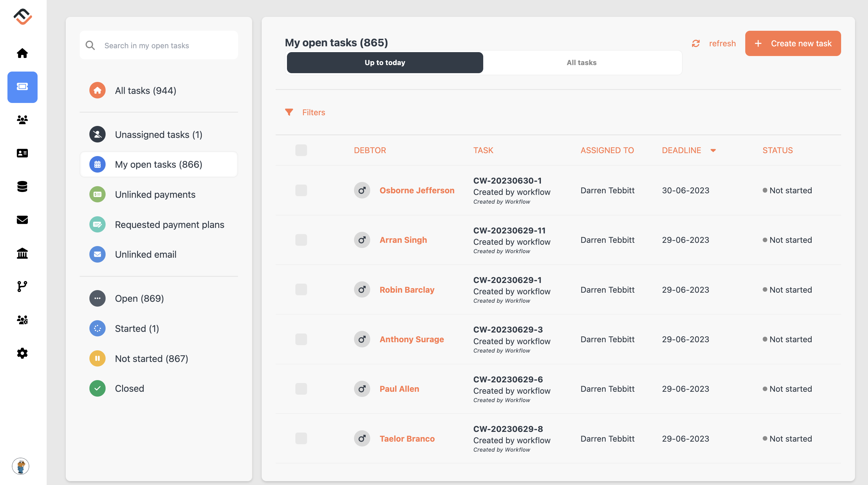Toggle the Deadline sort order arrow
This screenshot has width=868, height=485.
point(713,151)
